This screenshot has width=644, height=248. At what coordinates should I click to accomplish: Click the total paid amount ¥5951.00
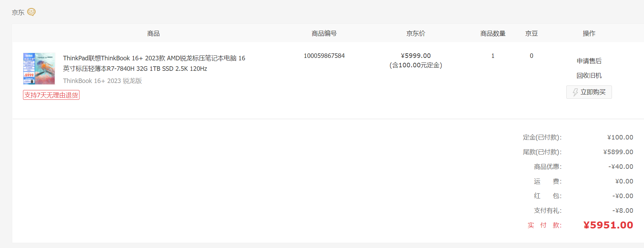[608, 225]
